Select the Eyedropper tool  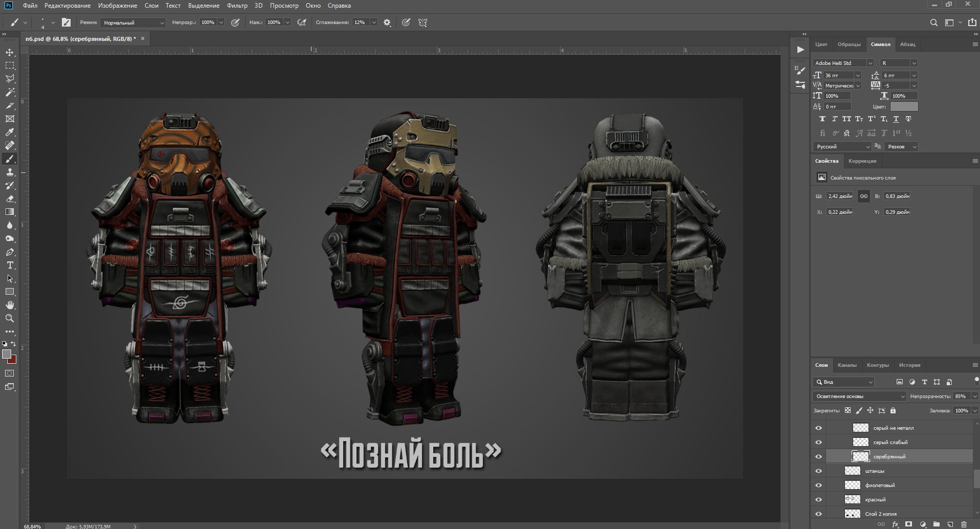pyautogui.click(x=10, y=132)
